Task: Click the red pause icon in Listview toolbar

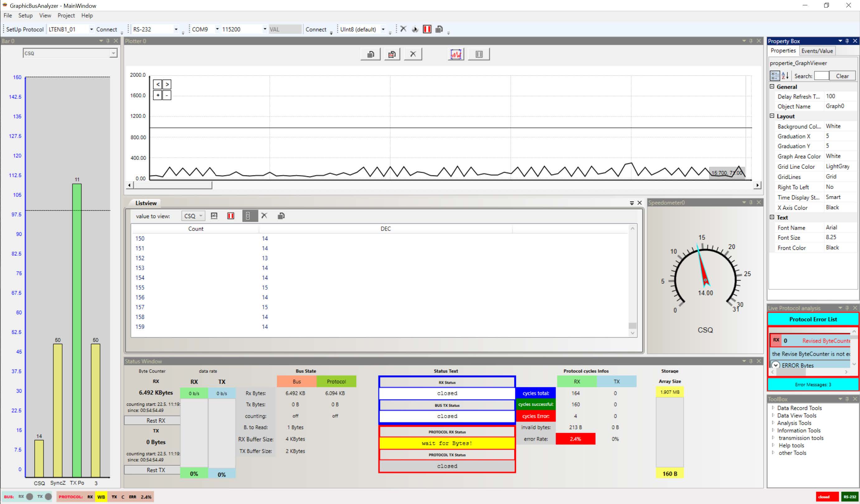Action: click(x=231, y=216)
